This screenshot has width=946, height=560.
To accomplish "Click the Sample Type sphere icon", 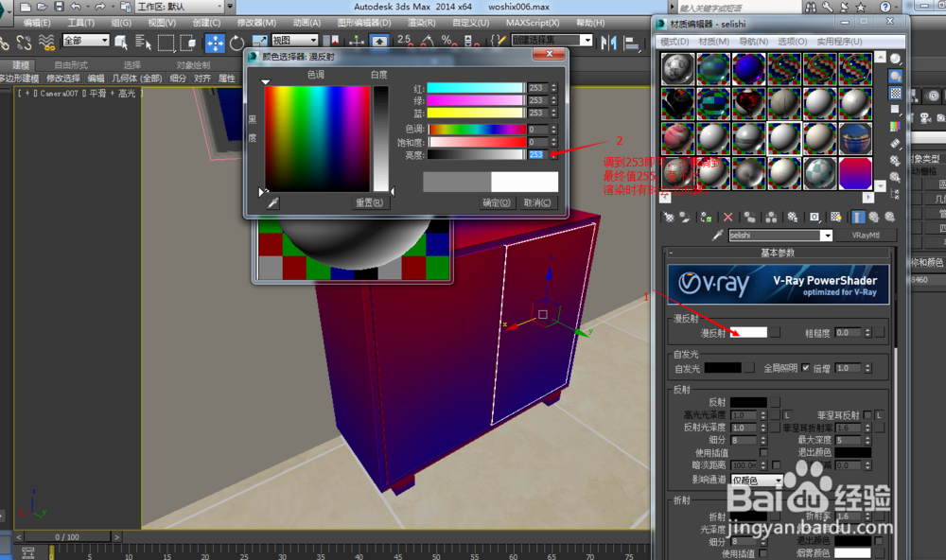I will click(x=895, y=60).
